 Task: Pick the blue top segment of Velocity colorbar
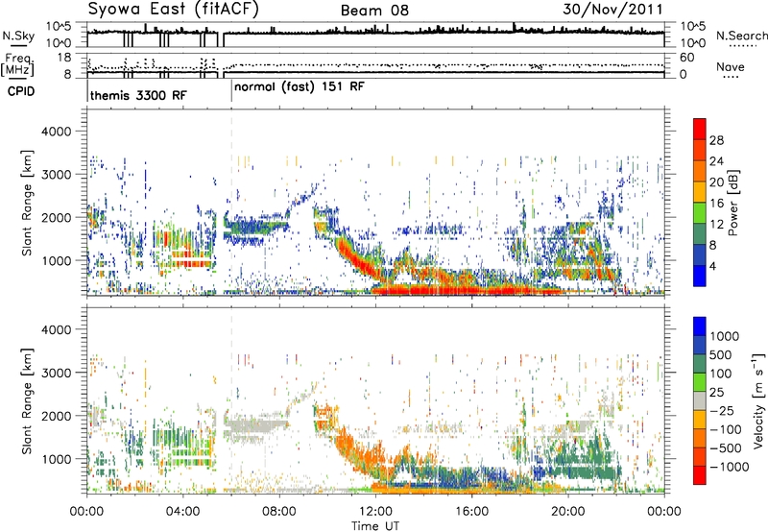[700, 326]
